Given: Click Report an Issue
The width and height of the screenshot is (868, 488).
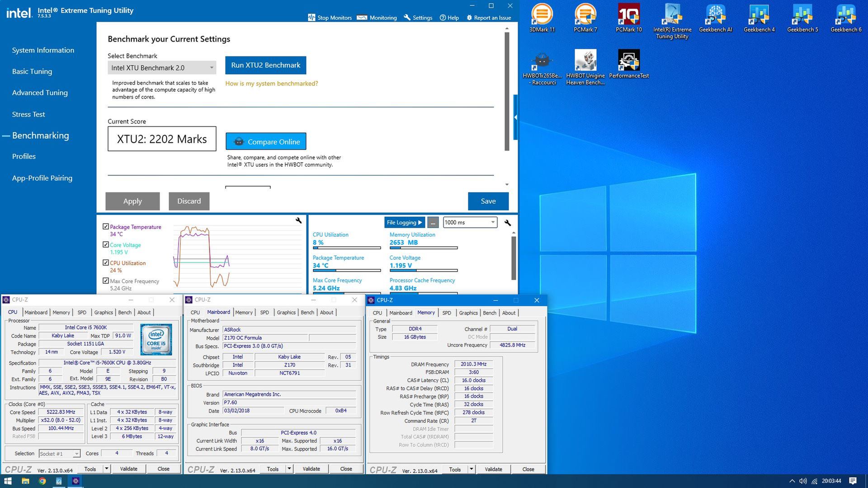Looking at the screenshot, I should (x=489, y=18).
